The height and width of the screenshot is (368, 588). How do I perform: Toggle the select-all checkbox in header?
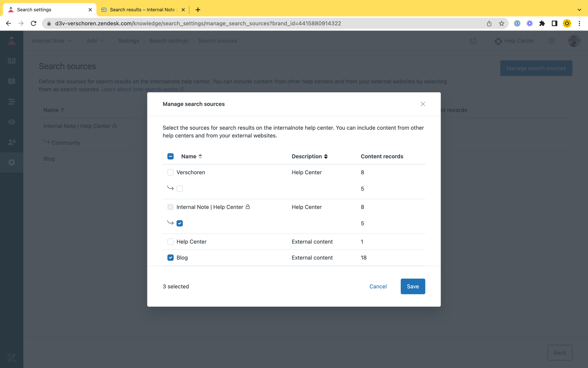[171, 156]
